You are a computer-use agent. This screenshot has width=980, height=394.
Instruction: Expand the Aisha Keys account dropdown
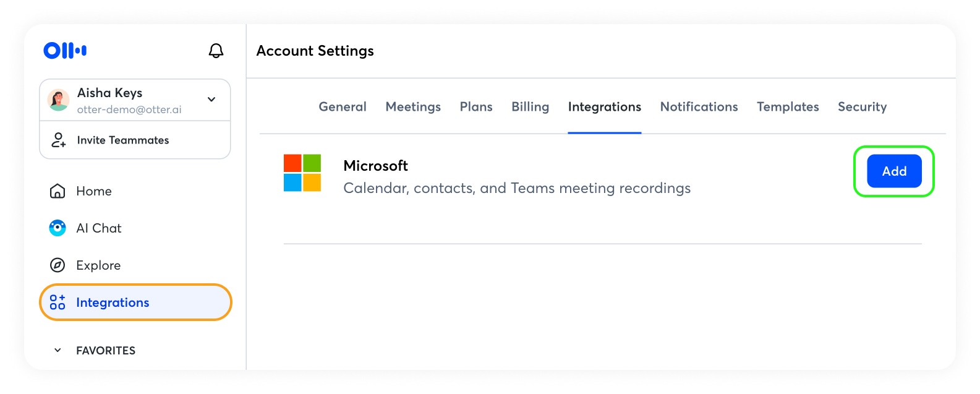coord(211,100)
